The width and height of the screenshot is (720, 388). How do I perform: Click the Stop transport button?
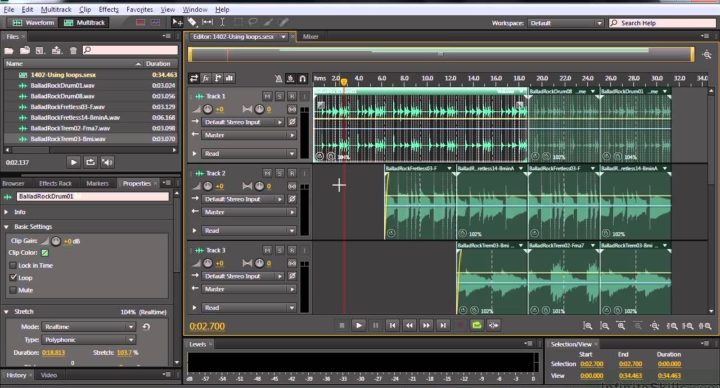click(x=342, y=326)
